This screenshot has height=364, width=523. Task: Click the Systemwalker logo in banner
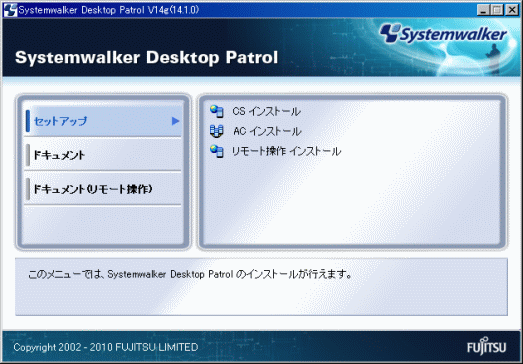point(443,34)
